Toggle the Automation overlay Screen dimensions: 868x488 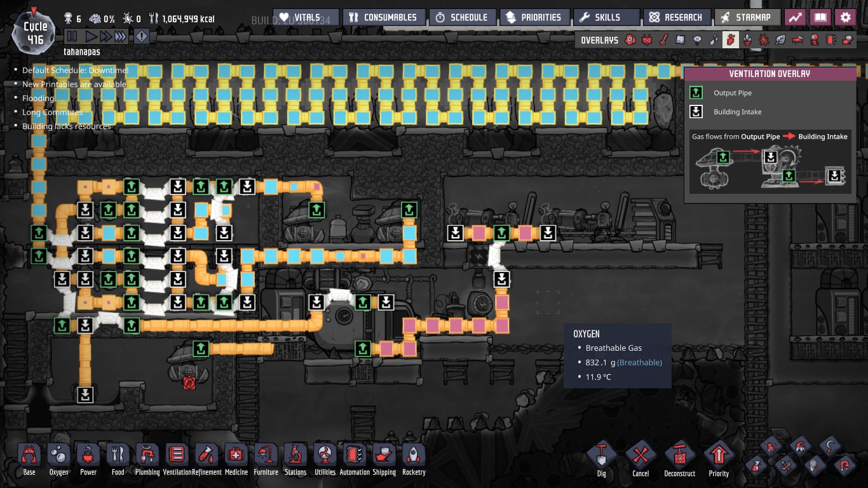(x=831, y=40)
